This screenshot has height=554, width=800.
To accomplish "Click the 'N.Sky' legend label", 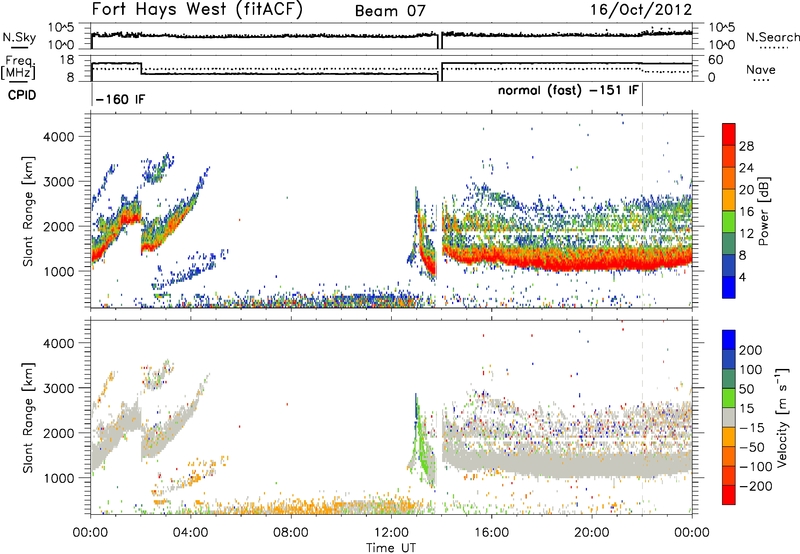I will [x=19, y=38].
